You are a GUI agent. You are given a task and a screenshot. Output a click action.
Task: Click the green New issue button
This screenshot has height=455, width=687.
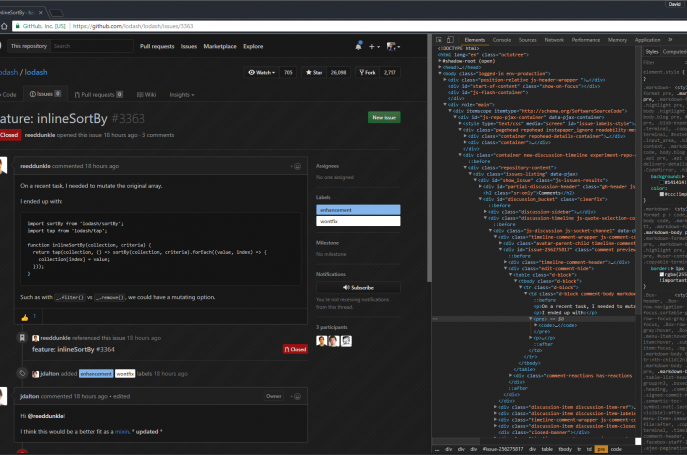pos(384,117)
